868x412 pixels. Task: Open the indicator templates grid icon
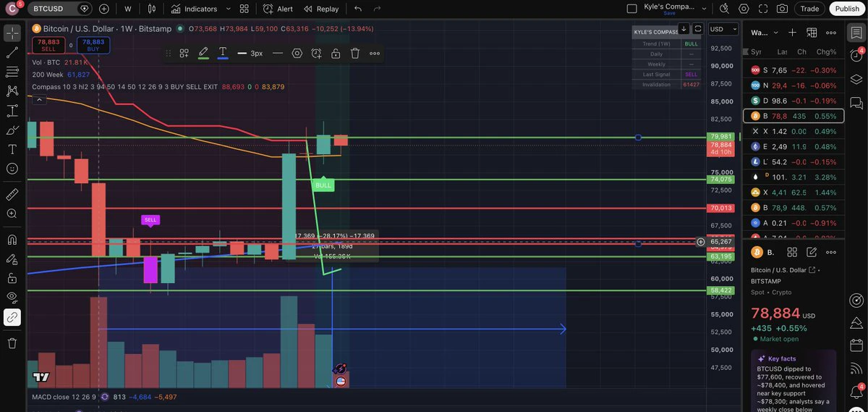point(244,9)
